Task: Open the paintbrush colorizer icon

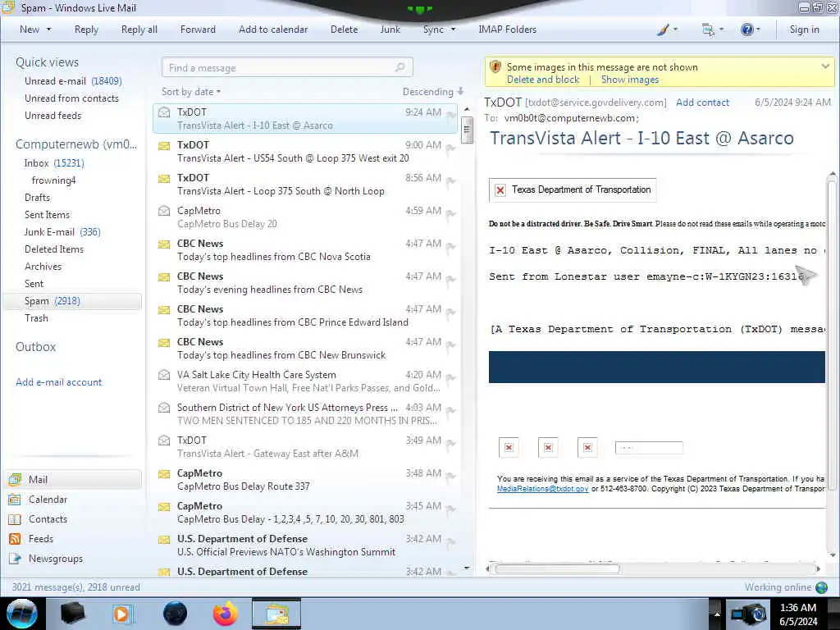Action: point(663,30)
